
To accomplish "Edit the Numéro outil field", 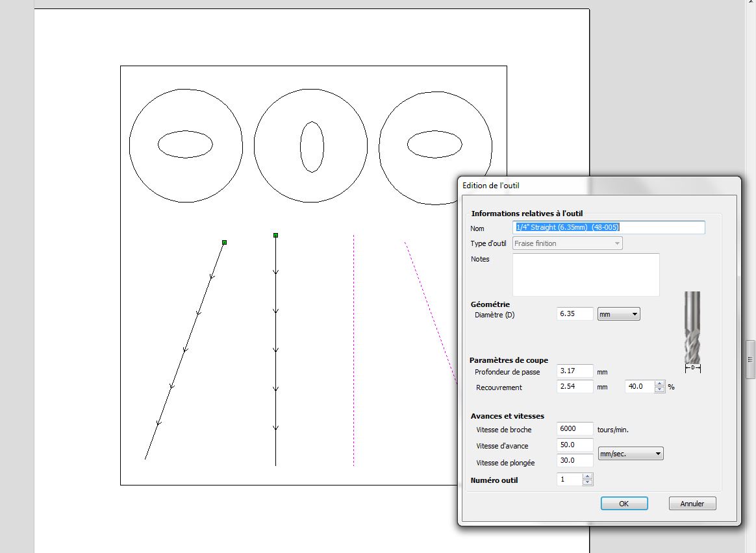I will click(x=570, y=479).
